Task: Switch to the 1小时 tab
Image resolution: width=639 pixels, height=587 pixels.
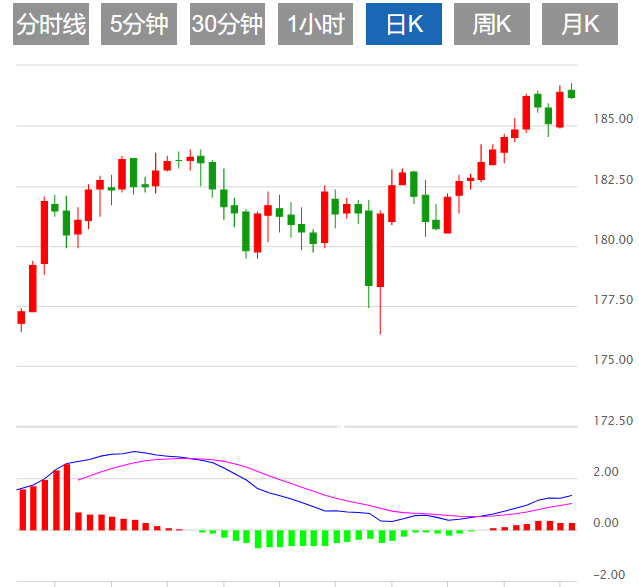Action: click(315, 25)
